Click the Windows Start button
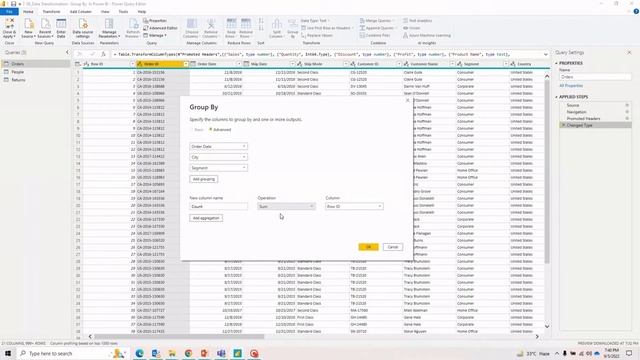The image size is (640, 360). (8, 353)
